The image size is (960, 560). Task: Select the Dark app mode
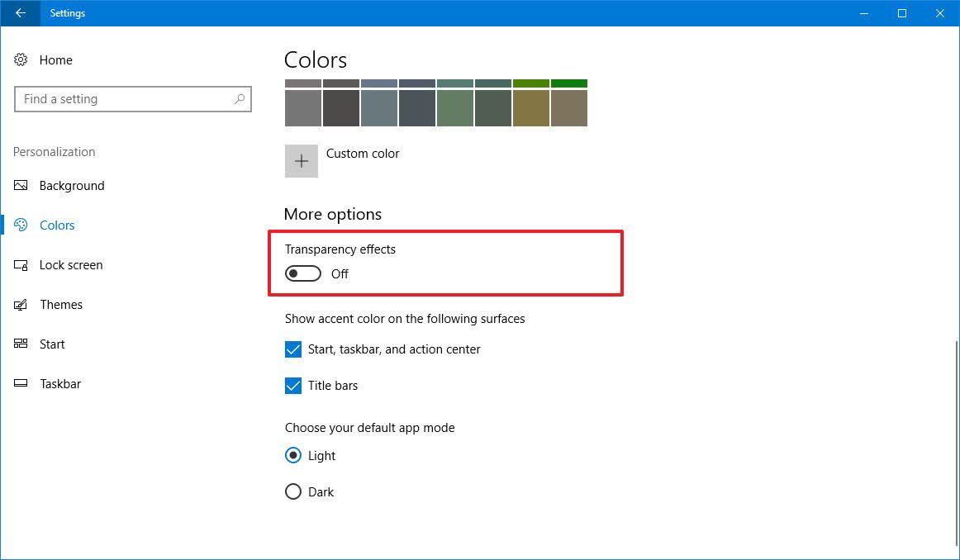point(293,491)
